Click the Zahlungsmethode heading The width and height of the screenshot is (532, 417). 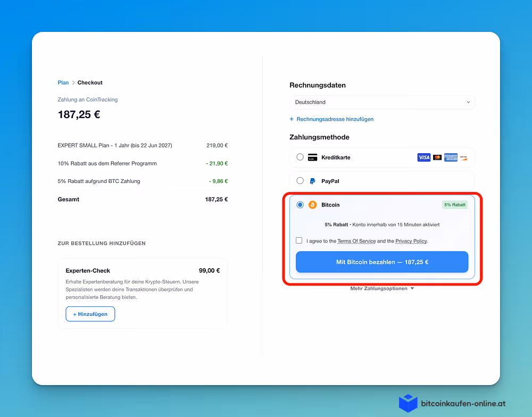[319, 137]
